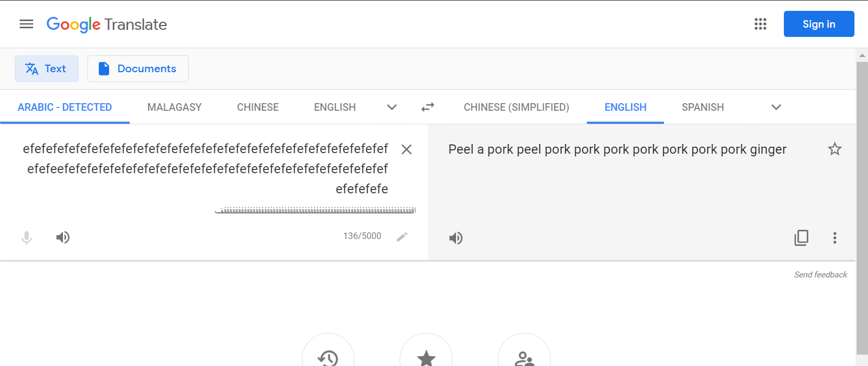
Task: Swap source and target languages
Action: pos(428,107)
